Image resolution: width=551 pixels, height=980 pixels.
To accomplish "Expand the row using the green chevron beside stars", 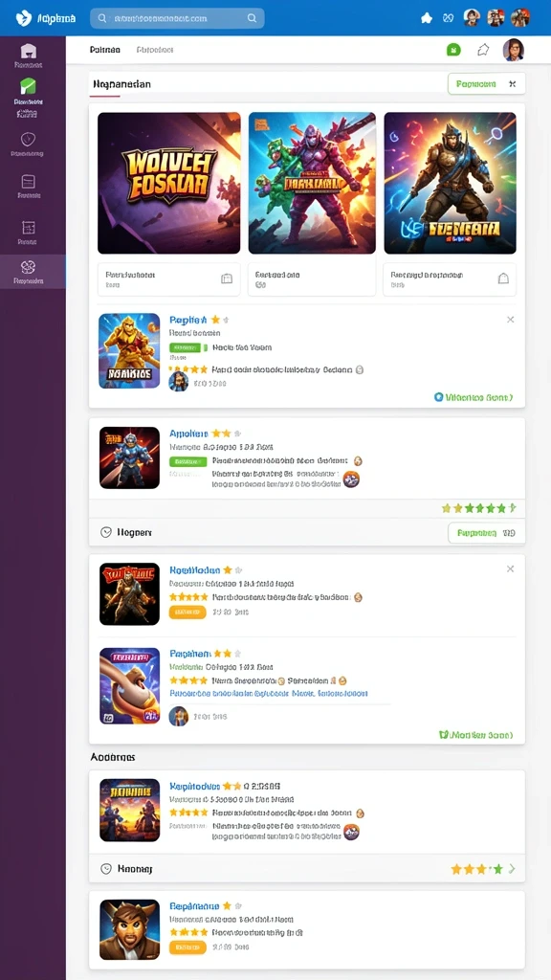I will click(x=513, y=868).
